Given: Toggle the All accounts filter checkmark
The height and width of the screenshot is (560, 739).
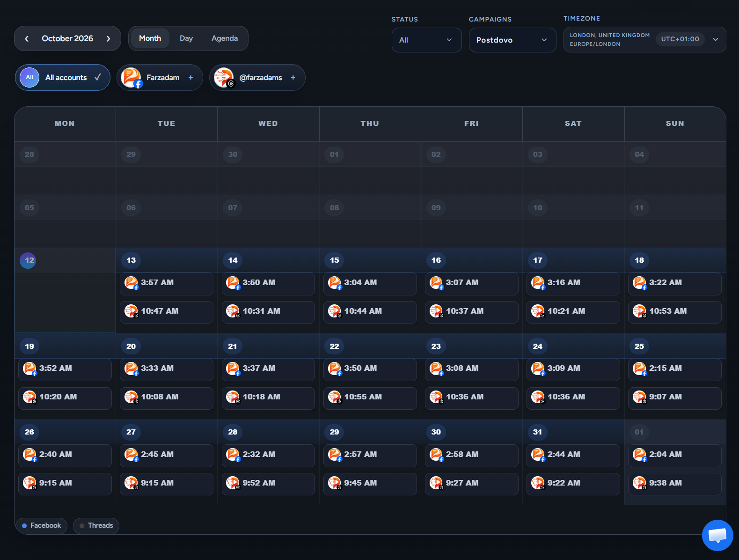Looking at the screenshot, I should point(98,77).
